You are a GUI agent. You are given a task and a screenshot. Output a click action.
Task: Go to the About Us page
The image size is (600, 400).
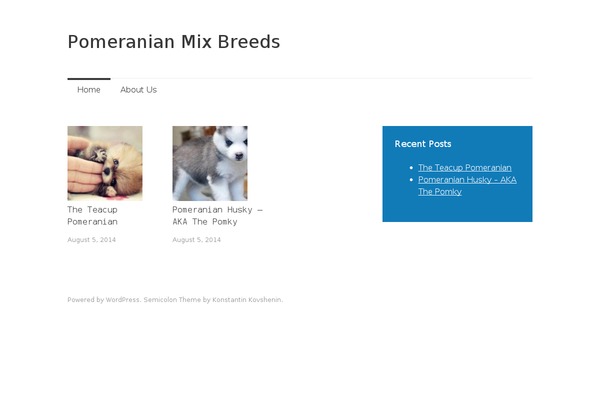139,90
